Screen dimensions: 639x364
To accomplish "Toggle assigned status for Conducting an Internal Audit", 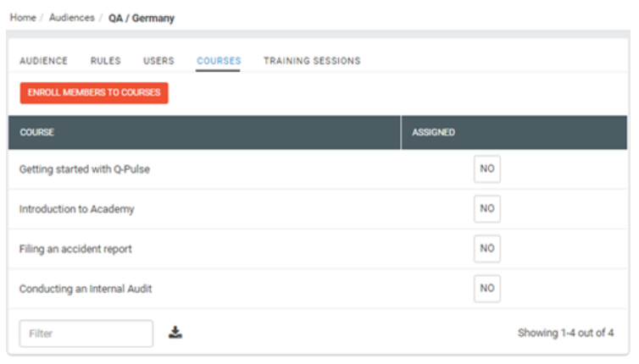I will pyautogui.click(x=487, y=289).
